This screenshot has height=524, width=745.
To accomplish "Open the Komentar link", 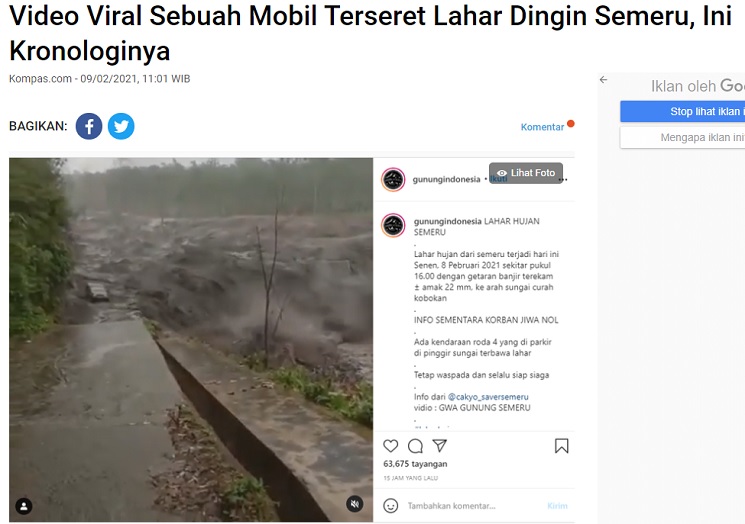I will [x=542, y=127].
